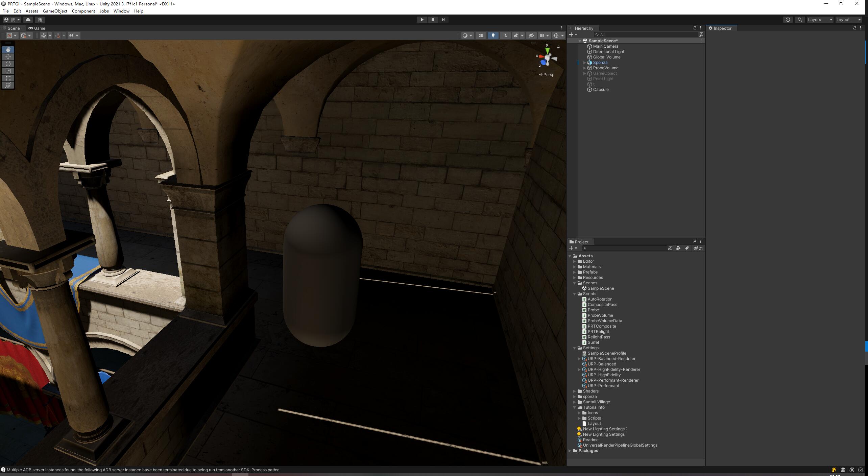Viewport: 868px width, 476px height.
Task: Toggle scene audio mute
Action: click(x=505, y=35)
